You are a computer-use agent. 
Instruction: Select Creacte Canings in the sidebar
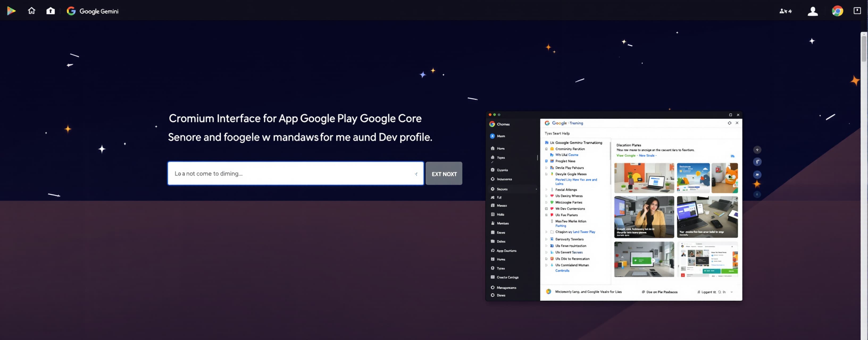coord(504,277)
